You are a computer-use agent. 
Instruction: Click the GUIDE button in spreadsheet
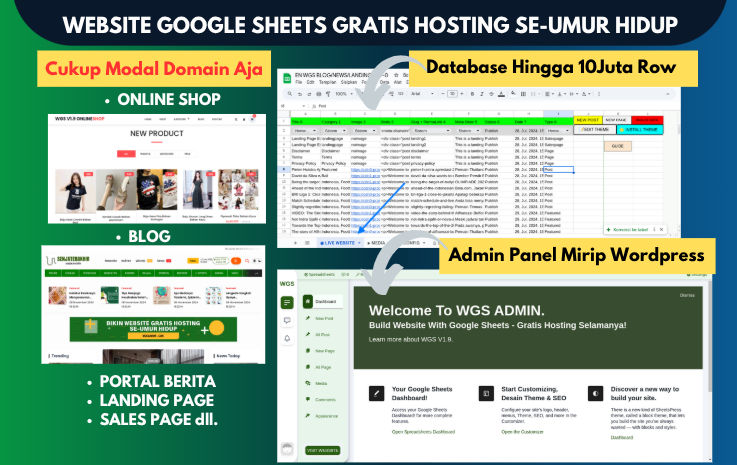pyautogui.click(x=618, y=146)
